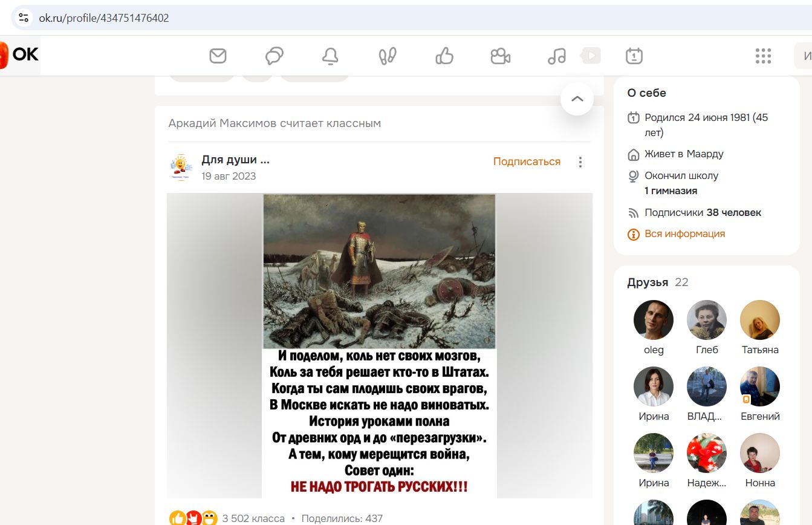
Task: Click Поделились: 437 share counter
Action: click(342, 518)
